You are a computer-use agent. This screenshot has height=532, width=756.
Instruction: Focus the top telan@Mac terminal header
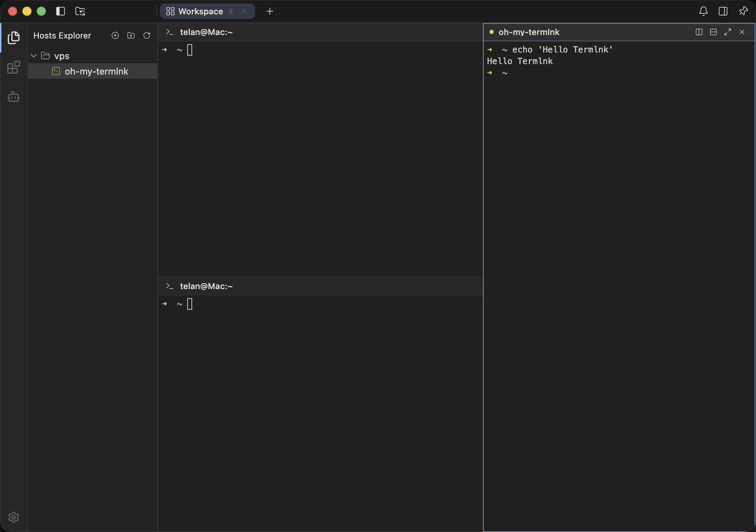tap(320, 32)
